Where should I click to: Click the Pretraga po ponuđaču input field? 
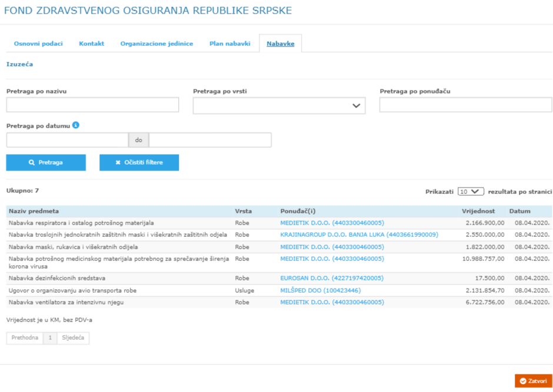tap(465, 105)
